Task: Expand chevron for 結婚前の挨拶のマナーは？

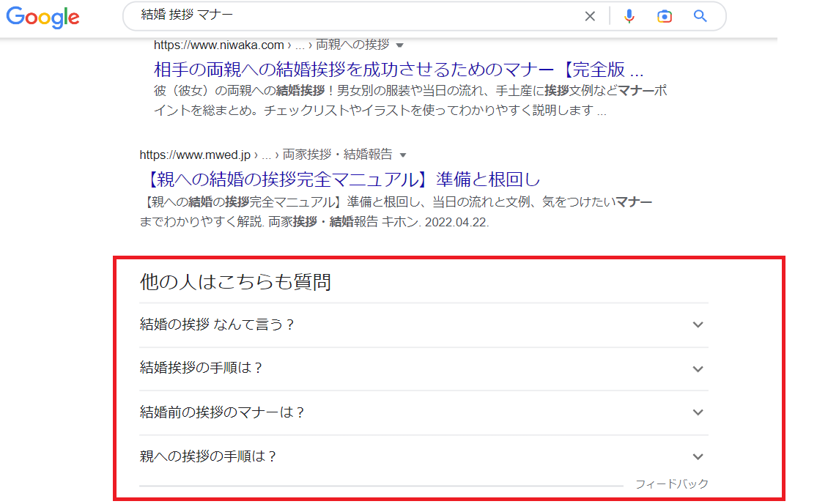Action: [x=698, y=412]
